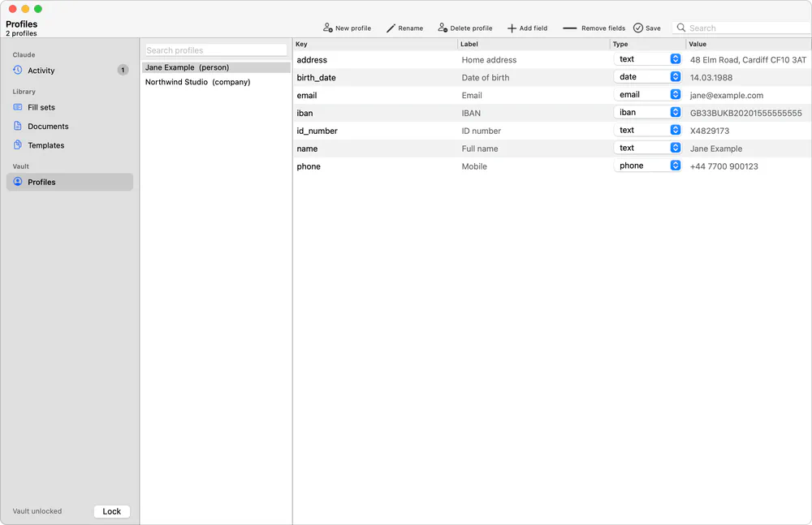Click the Remove fields button label
This screenshot has width=812, height=525.
pos(603,28)
